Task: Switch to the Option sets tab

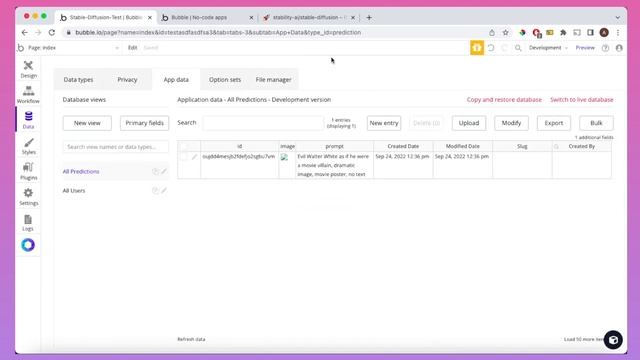Action: 225,80
